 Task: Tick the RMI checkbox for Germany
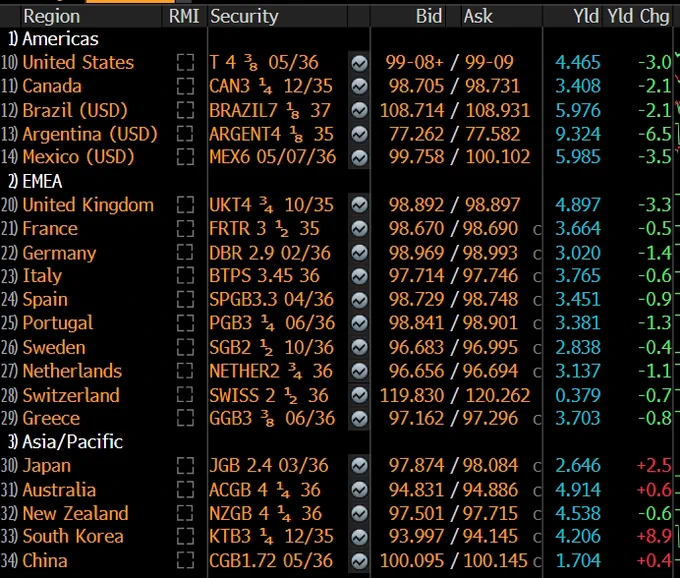point(185,252)
